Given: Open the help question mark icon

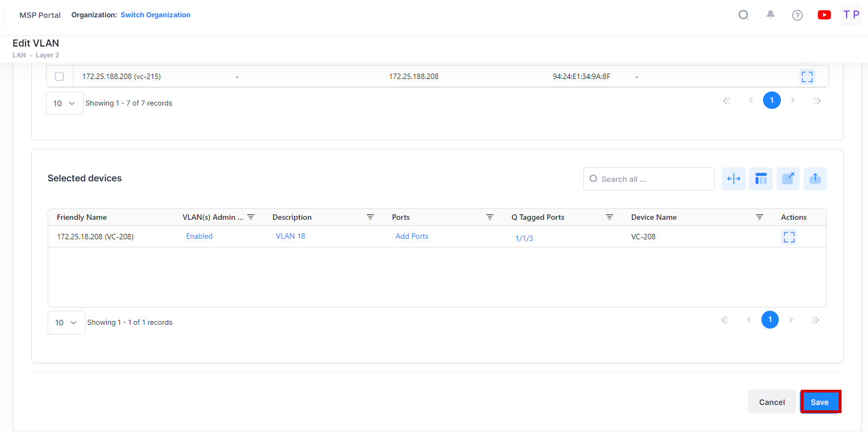Looking at the screenshot, I should pyautogui.click(x=797, y=15).
